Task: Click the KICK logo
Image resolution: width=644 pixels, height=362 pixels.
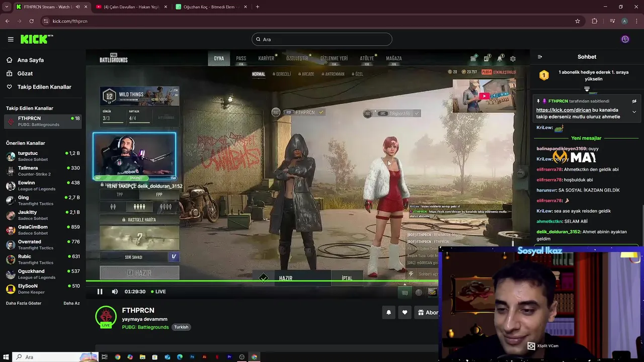Action: [37, 39]
